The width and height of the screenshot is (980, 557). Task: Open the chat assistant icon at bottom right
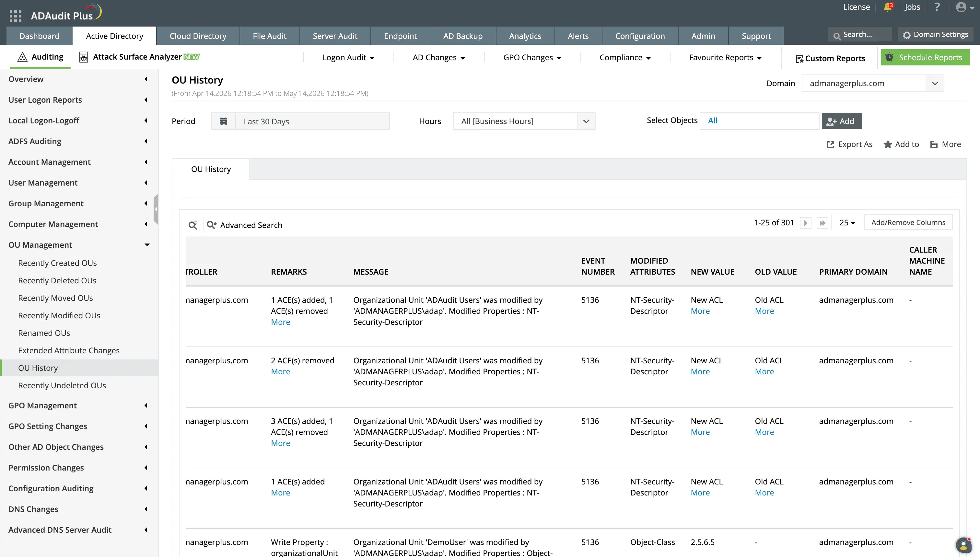[x=963, y=545]
